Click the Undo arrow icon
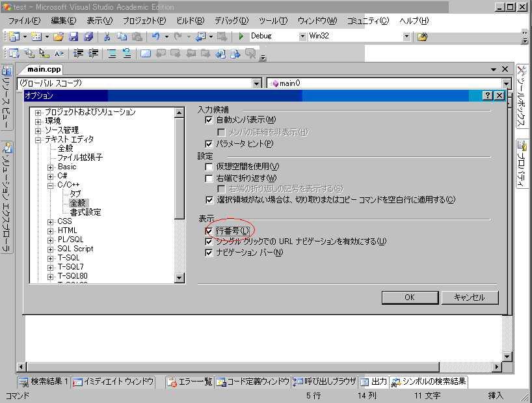The image size is (532, 403). coord(156,36)
